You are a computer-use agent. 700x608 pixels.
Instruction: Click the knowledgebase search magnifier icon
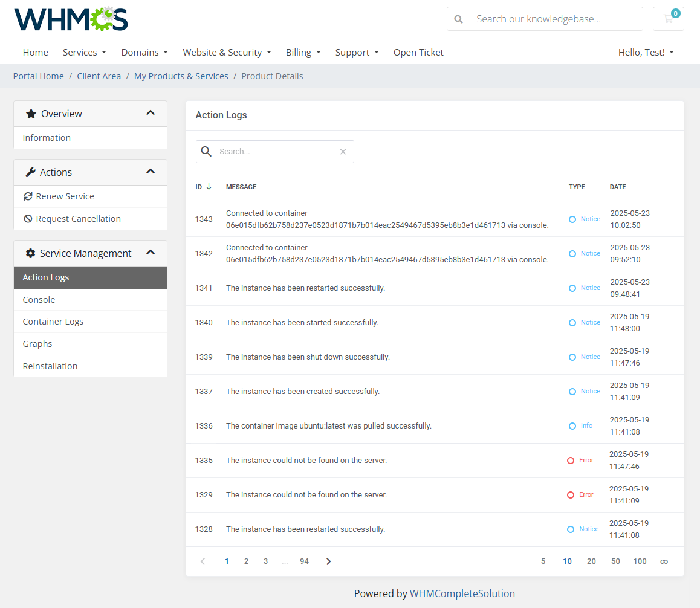point(459,19)
